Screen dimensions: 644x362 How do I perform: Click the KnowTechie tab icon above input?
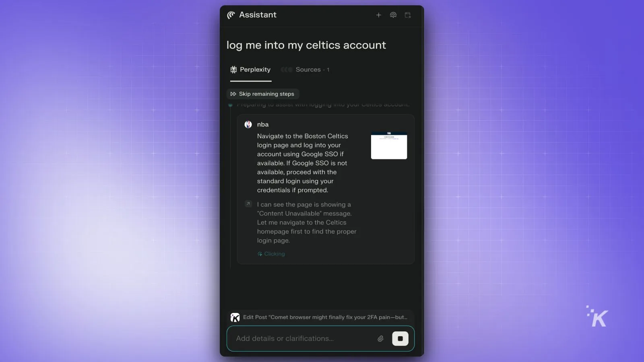235,317
